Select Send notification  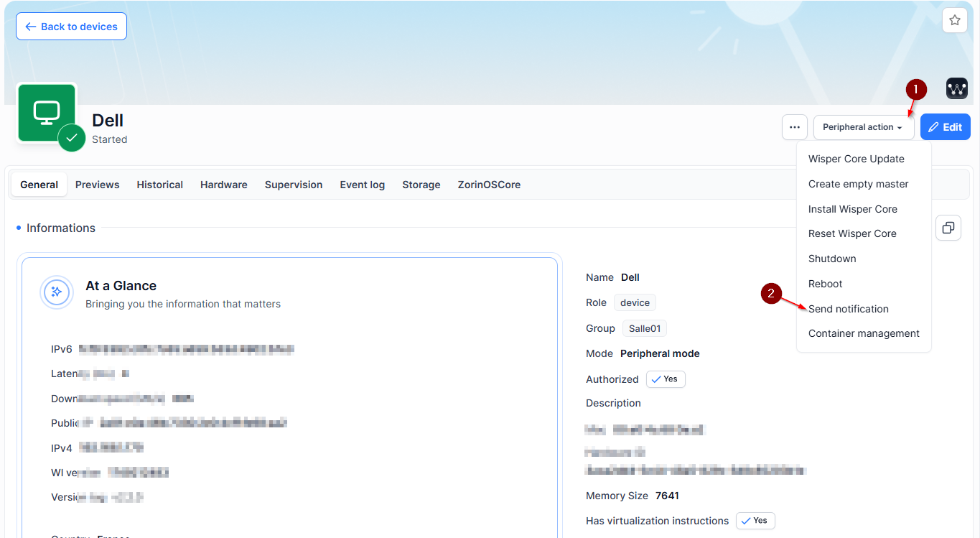[x=848, y=309]
